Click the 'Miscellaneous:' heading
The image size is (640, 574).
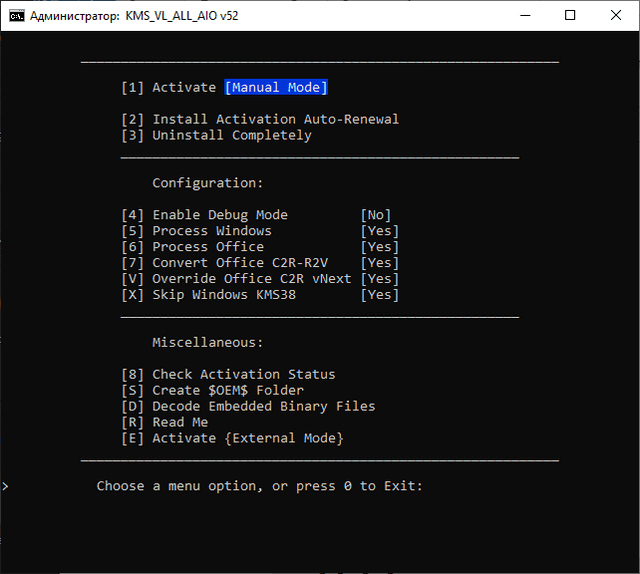(x=208, y=343)
